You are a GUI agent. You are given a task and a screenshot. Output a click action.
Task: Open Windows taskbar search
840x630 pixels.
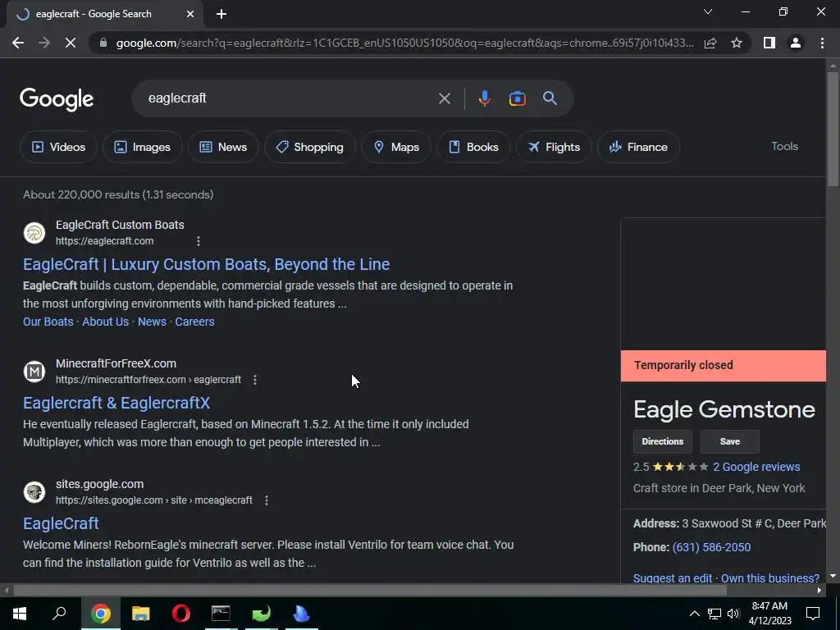(59, 614)
